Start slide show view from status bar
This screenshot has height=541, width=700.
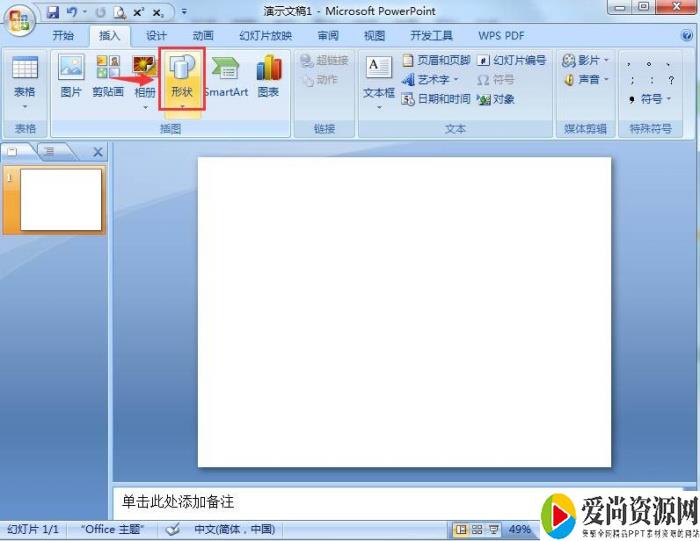493,529
